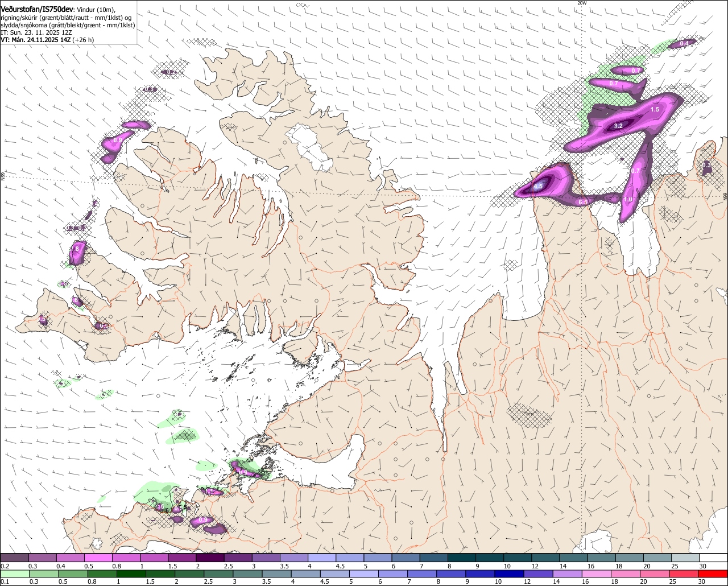Click the 'IT: Sun. 23. 11. 2025 12Z' line

pyautogui.click(x=36, y=32)
